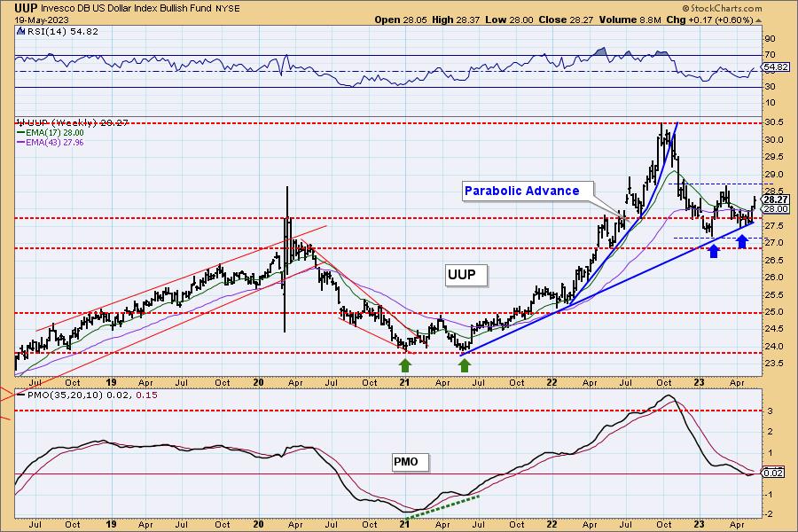Click the High 28.37 value

click(456, 20)
